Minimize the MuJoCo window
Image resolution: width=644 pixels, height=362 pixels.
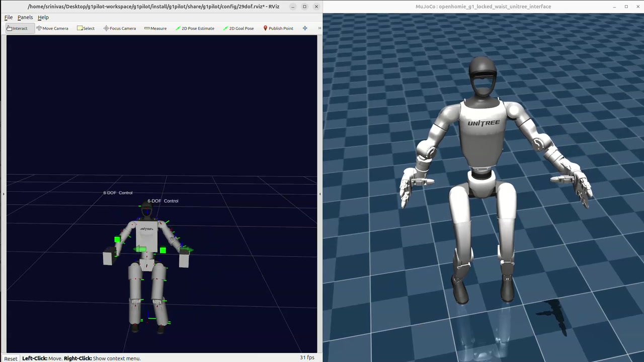(614, 7)
